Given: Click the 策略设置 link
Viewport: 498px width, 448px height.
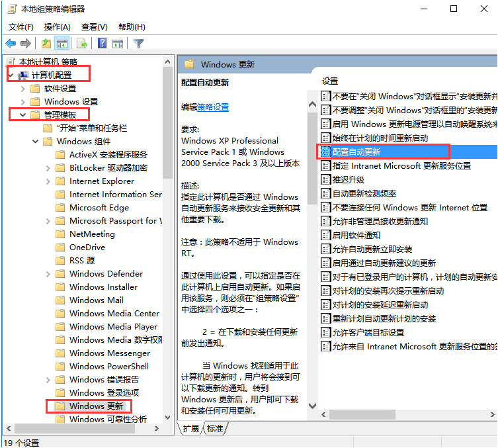Looking at the screenshot, I should (x=213, y=107).
